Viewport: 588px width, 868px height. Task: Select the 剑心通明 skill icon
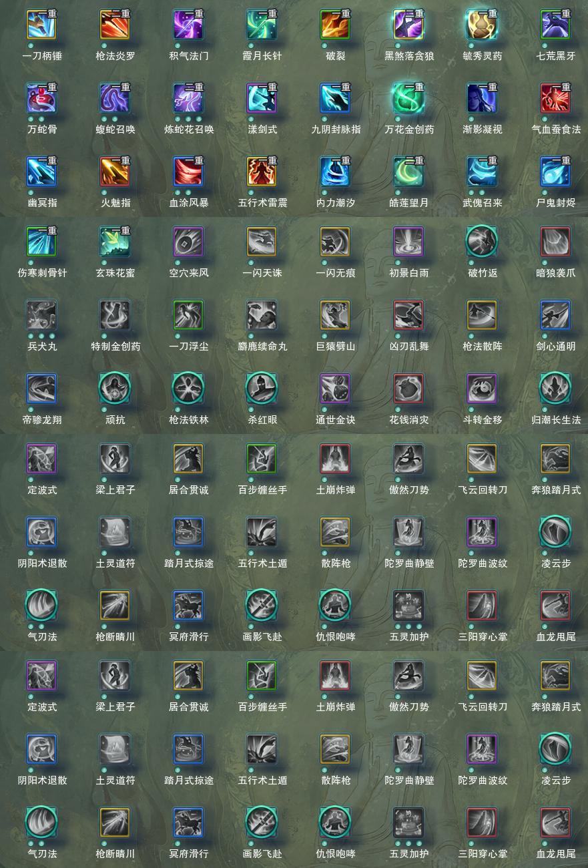click(x=555, y=316)
